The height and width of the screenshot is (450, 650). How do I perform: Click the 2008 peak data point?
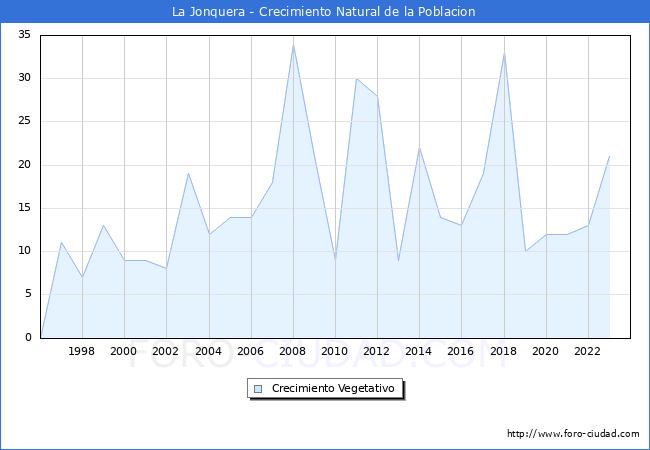(293, 45)
